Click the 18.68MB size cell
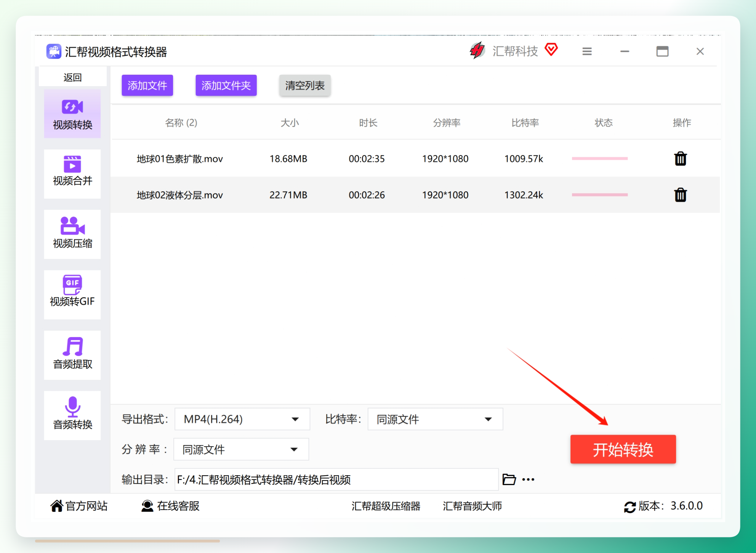This screenshot has width=756, height=553. [288, 159]
